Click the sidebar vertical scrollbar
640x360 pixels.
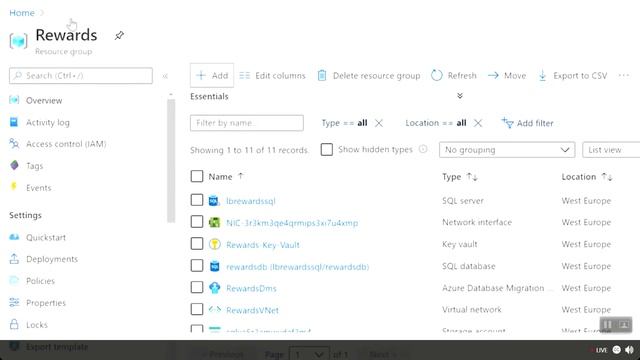(171, 161)
